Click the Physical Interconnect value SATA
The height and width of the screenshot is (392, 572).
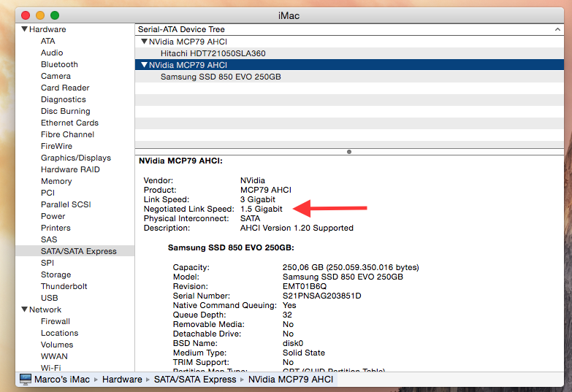(x=250, y=218)
